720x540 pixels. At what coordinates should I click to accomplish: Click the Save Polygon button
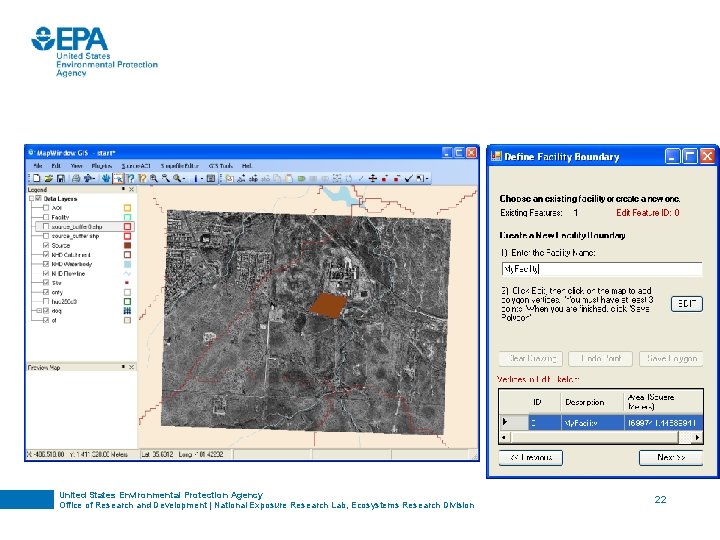[671, 359]
